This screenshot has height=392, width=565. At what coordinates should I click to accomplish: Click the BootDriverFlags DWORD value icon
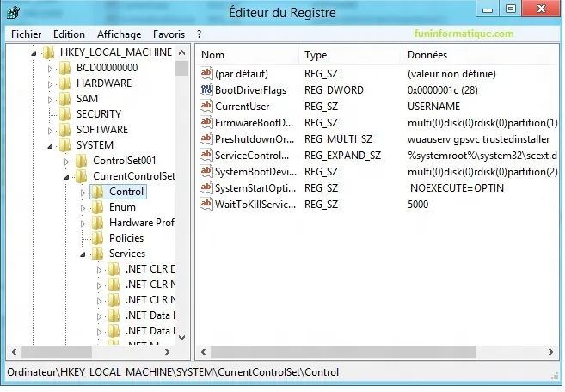pos(206,89)
